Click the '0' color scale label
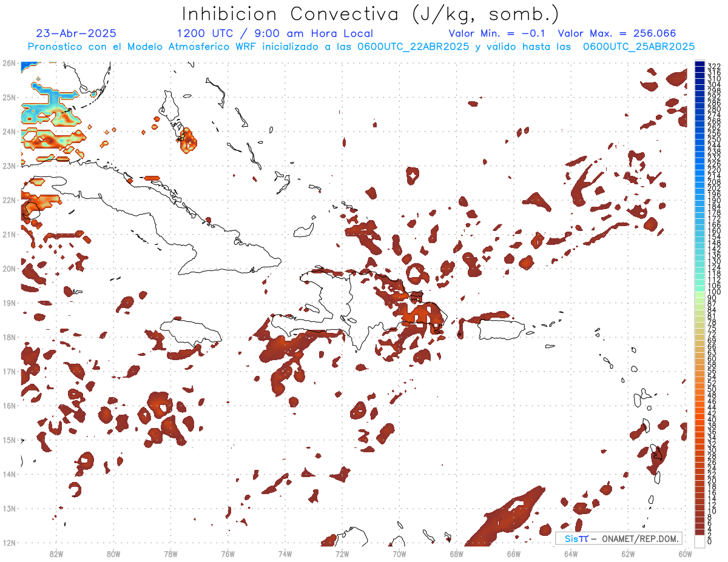The height and width of the screenshot is (562, 728). tap(710, 541)
